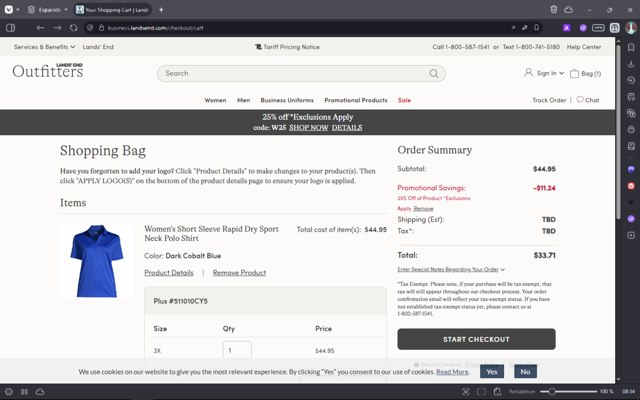Toggle the side panel from the address bar
This screenshot has width=640, height=400.
pyautogui.click(x=11, y=28)
